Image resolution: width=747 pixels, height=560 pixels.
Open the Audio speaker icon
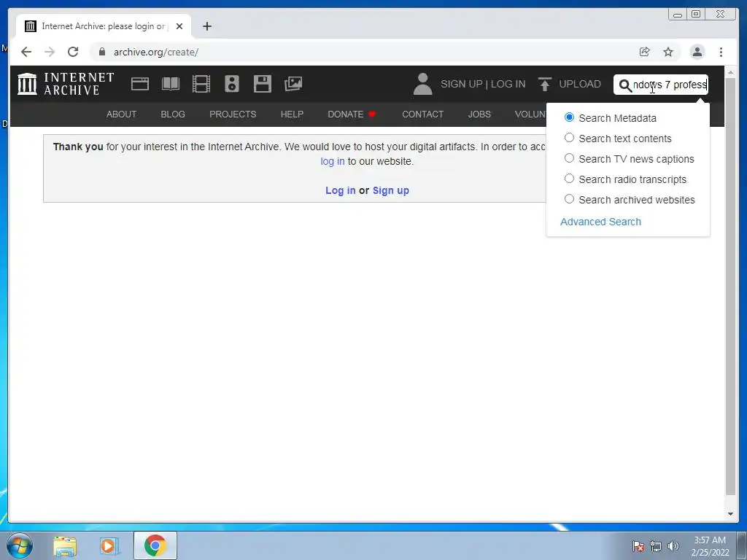click(232, 84)
